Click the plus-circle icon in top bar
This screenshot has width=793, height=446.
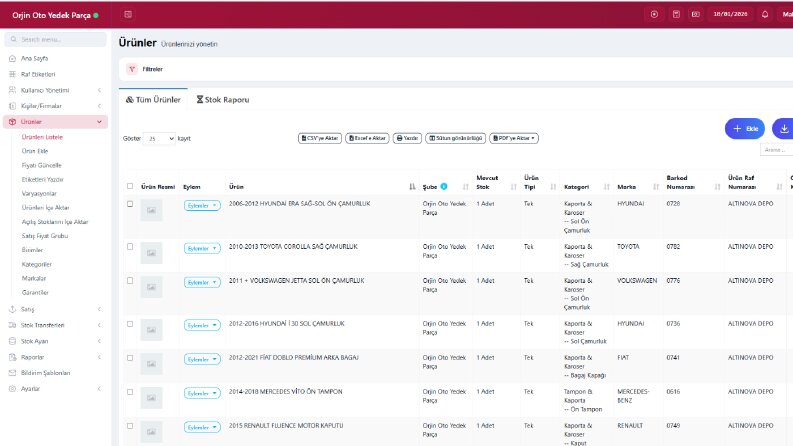tap(654, 14)
